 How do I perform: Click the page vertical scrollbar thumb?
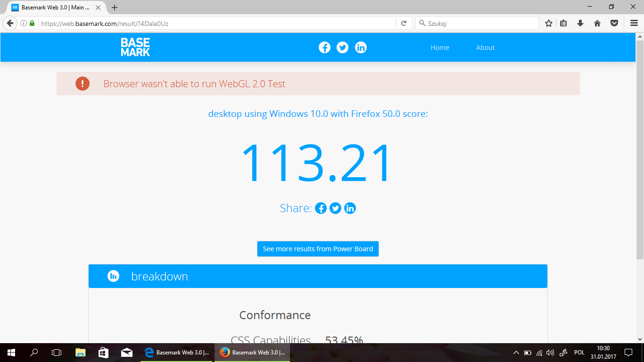(640, 149)
